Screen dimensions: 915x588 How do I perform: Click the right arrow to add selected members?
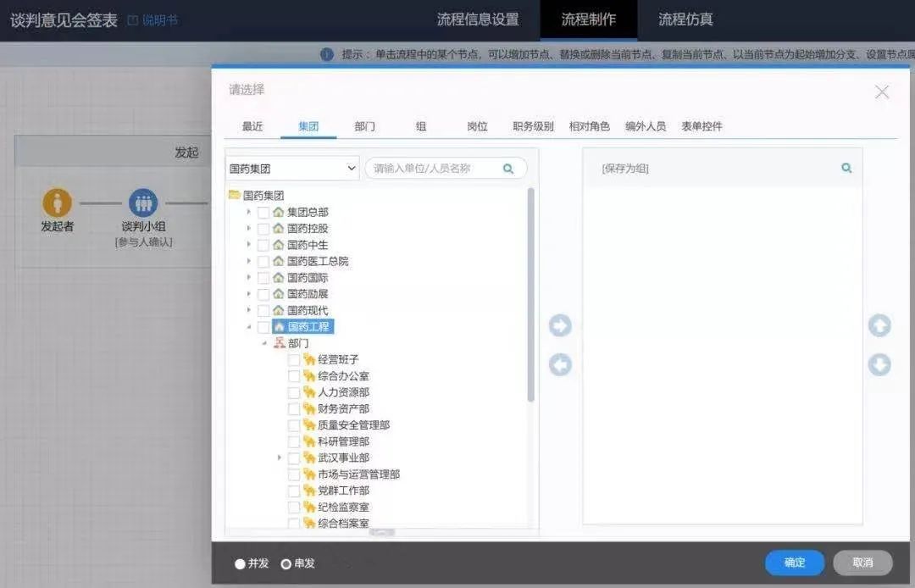pyautogui.click(x=559, y=325)
